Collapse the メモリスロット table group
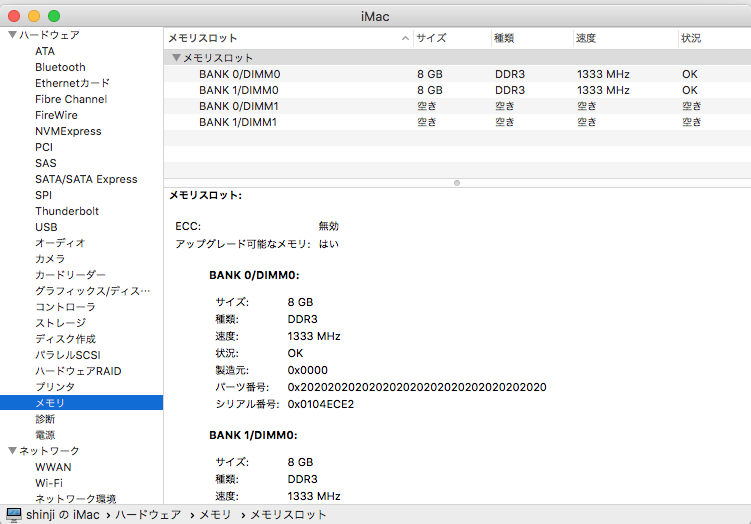This screenshot has width=751, height=524. click(x=176, y=57)
